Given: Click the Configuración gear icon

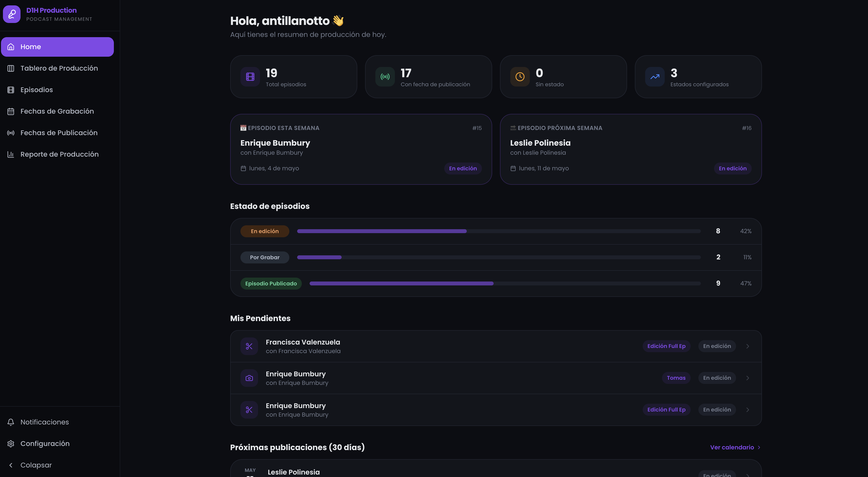Looking at the screenshot, I should (11, 444).
